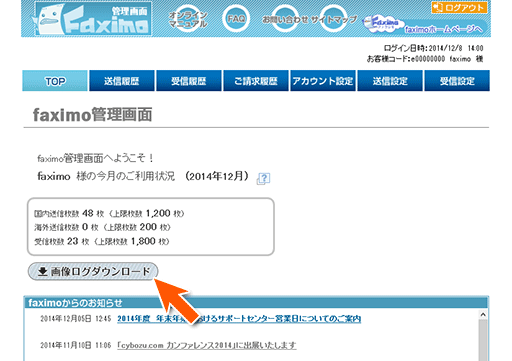The width and height of the screenshot is (512, 361).
Task: Open the 送信設定 tab
Action: pyautogui.click(x=390, y=81)
